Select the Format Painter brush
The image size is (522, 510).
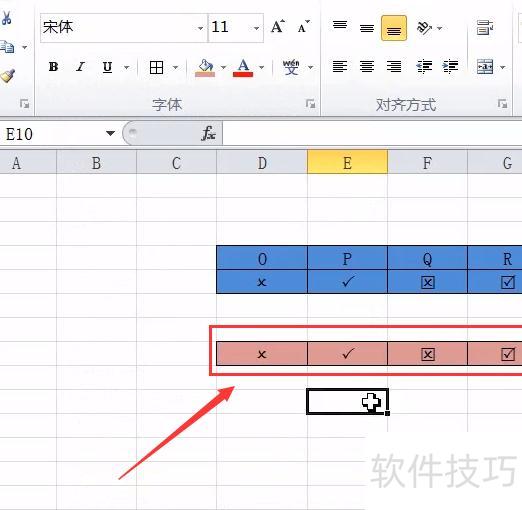(x=7, y=76)
